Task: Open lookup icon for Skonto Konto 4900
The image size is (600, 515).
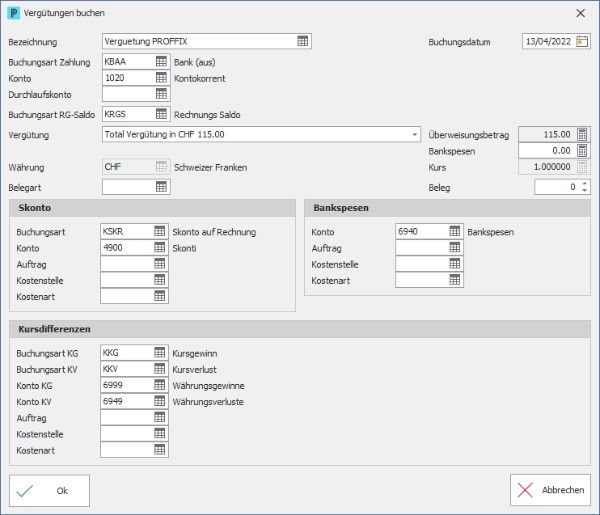Action: coord(160,247)
